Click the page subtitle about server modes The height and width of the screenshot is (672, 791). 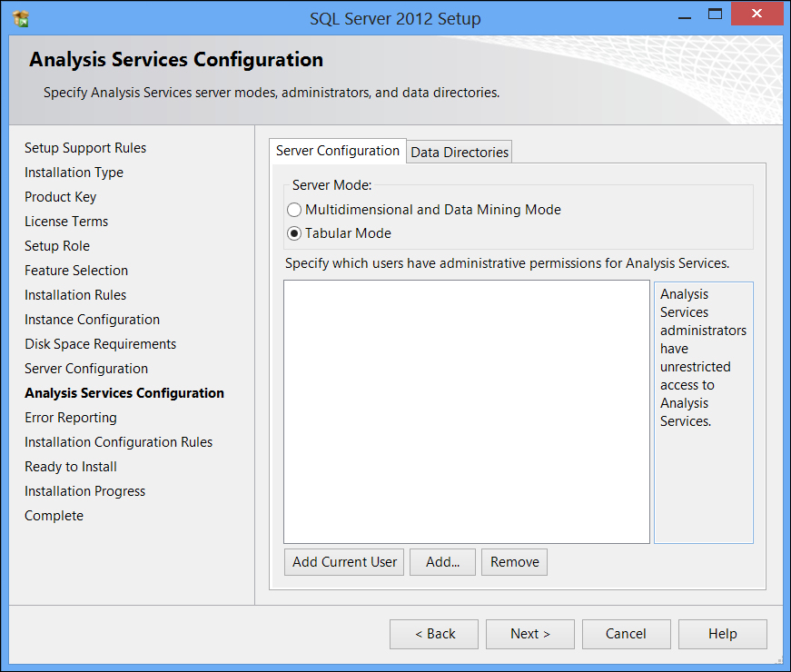pos(272,93)
